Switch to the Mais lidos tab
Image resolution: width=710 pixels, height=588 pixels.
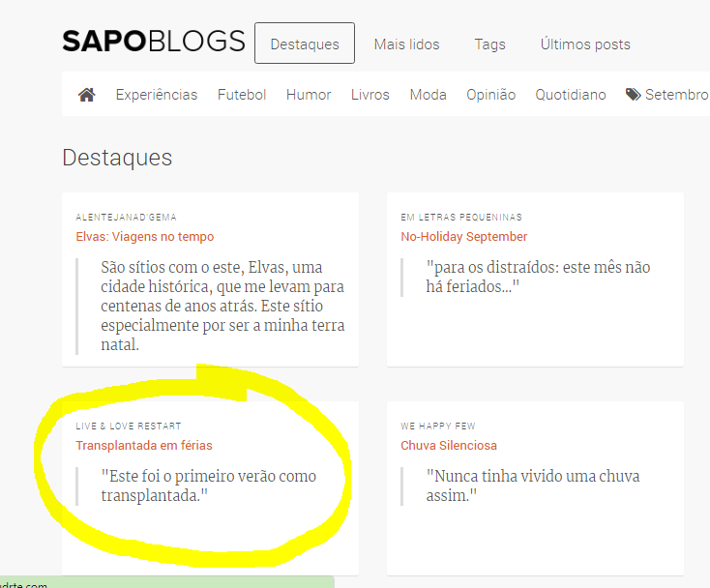pyautogui.click(x=406, y=44)
